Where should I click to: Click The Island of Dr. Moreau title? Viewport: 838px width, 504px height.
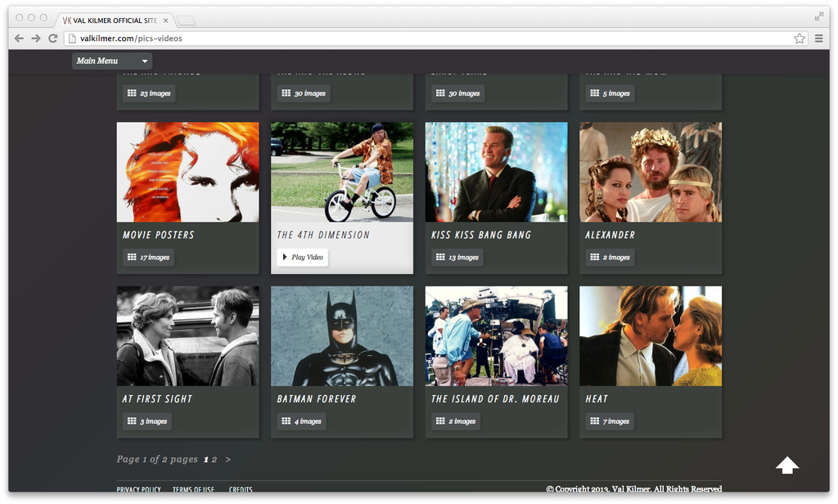(495, 399)
